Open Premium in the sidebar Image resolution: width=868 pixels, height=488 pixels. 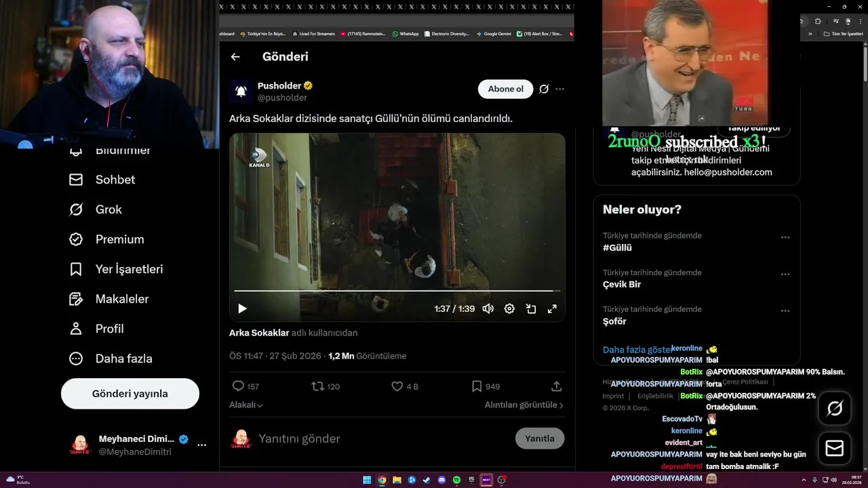[x=106, y=239]
